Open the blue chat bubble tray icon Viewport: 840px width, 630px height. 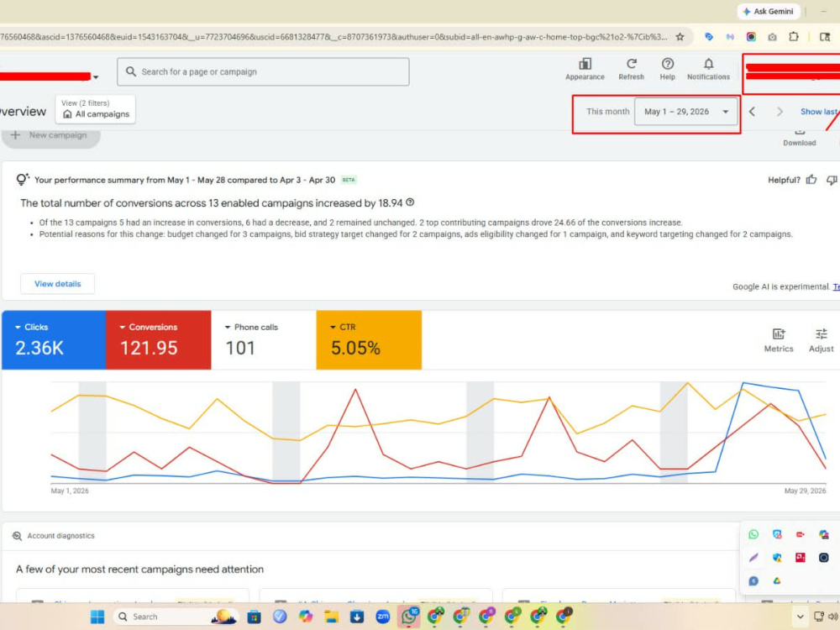point(753,580)
